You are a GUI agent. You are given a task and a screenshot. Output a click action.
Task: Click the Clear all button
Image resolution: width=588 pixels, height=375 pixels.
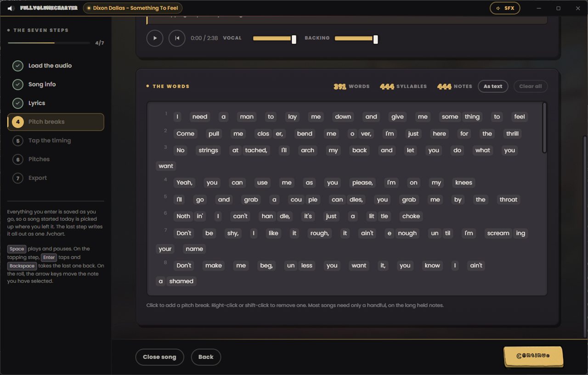531,86
